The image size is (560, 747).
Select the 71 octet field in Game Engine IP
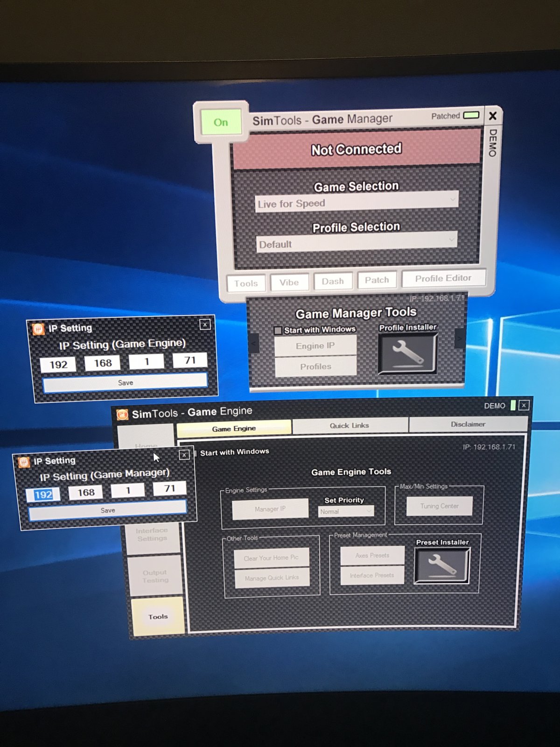point(189,360)
